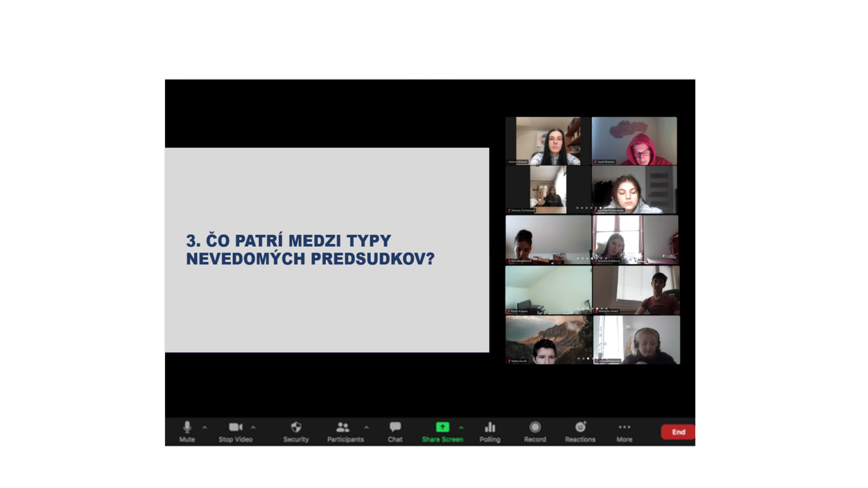
Task: Select Matej Kováč's video tile
Action: click(x=549, y=339)
